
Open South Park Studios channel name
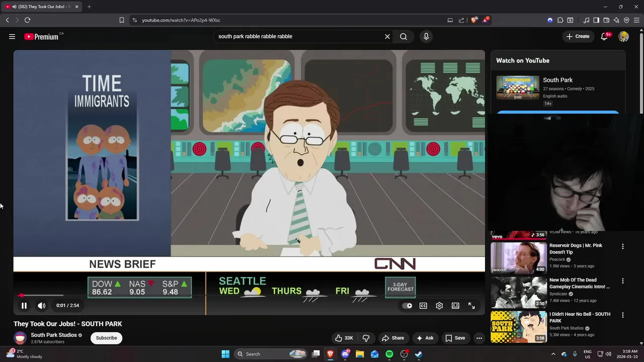[x=54, y=335]
